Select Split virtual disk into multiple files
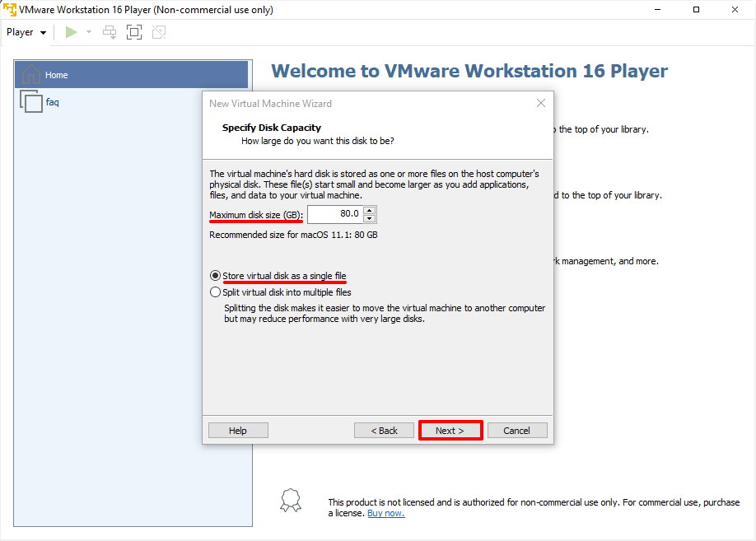 pos(216,292)
